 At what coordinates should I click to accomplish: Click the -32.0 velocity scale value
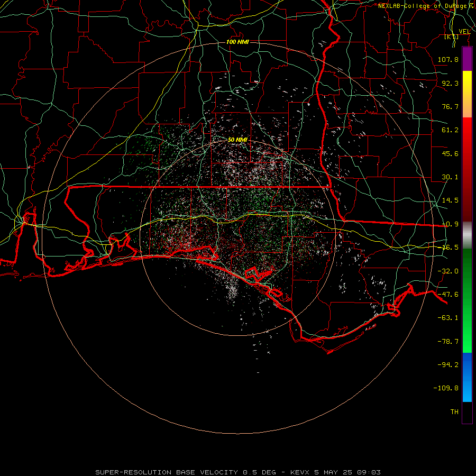(448, 271)
